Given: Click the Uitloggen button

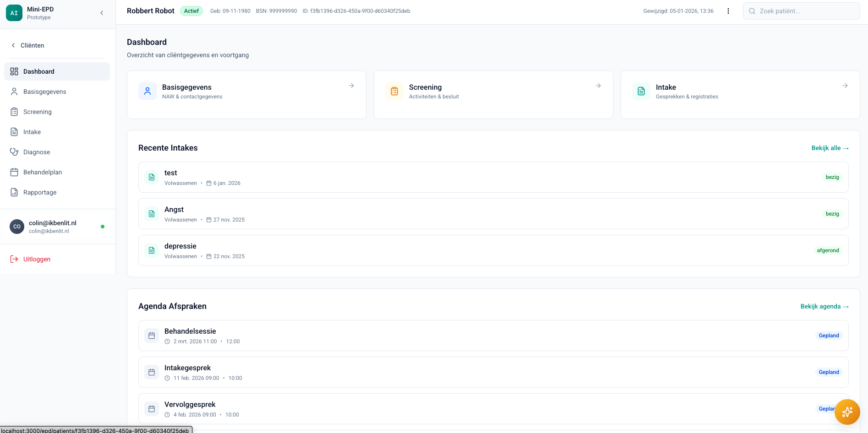Looking at the screenshot, I should (x=30, y=259).
